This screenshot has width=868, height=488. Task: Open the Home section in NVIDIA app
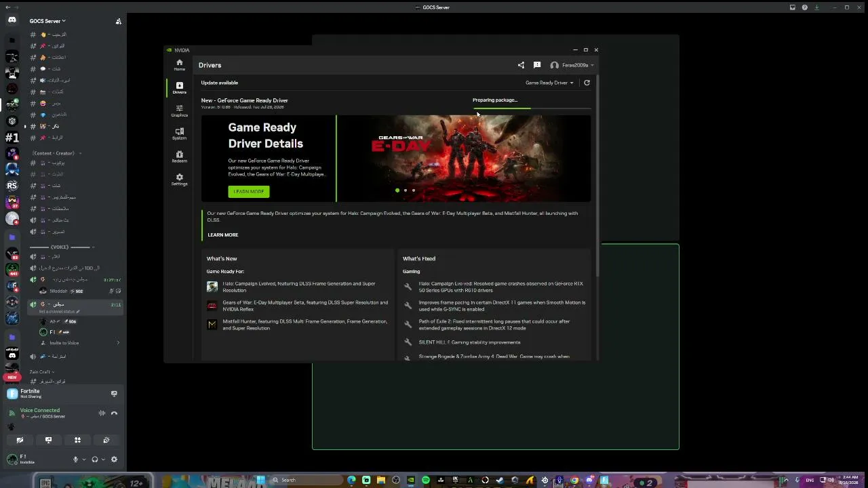point(179,65)
